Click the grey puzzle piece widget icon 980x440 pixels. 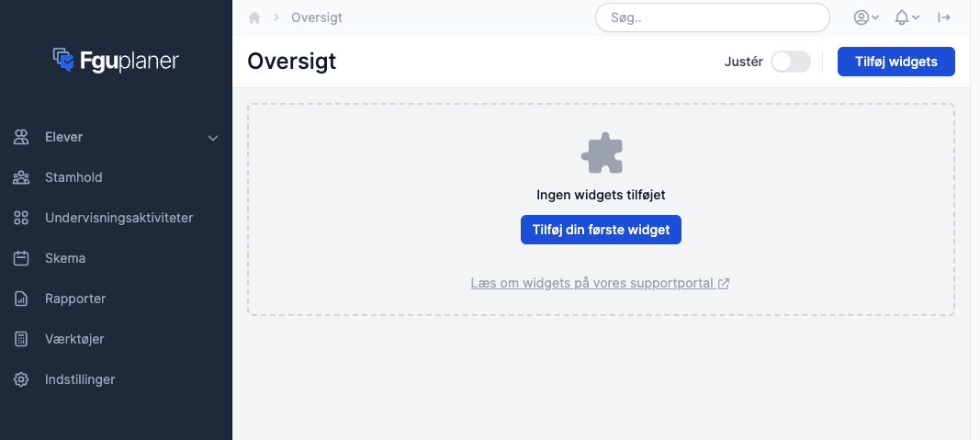602,153
